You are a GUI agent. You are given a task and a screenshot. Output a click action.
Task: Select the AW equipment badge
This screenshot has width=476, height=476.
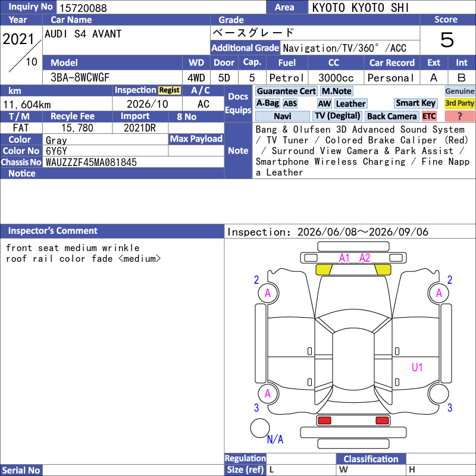[324, 104]
